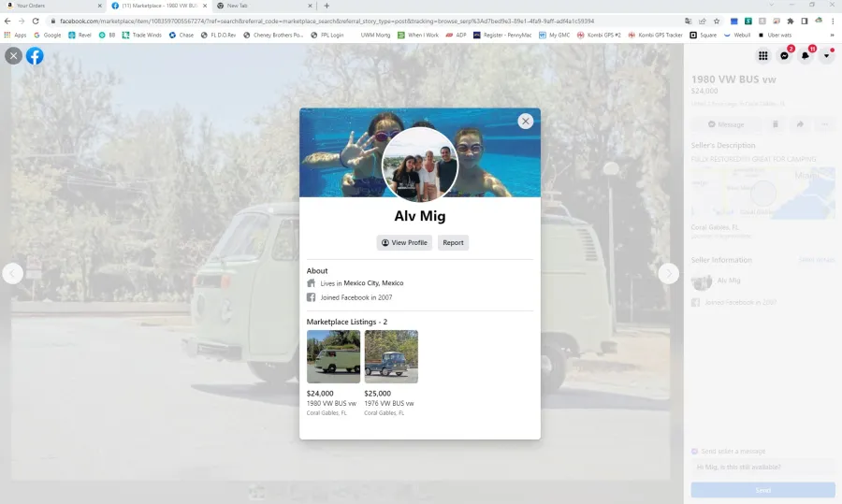The image size is (842, 504).
Task: Expand hidden bookmarks chevron
Action: pos(833,35)
